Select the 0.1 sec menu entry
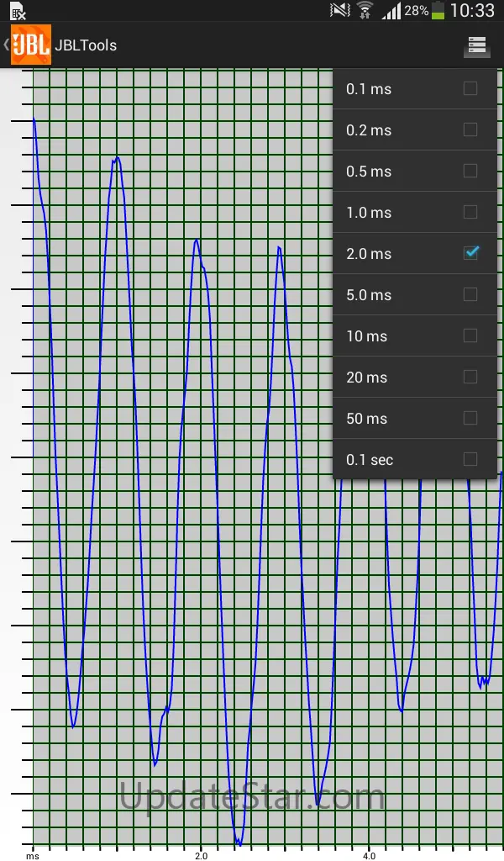 click(x=415, y=459)
